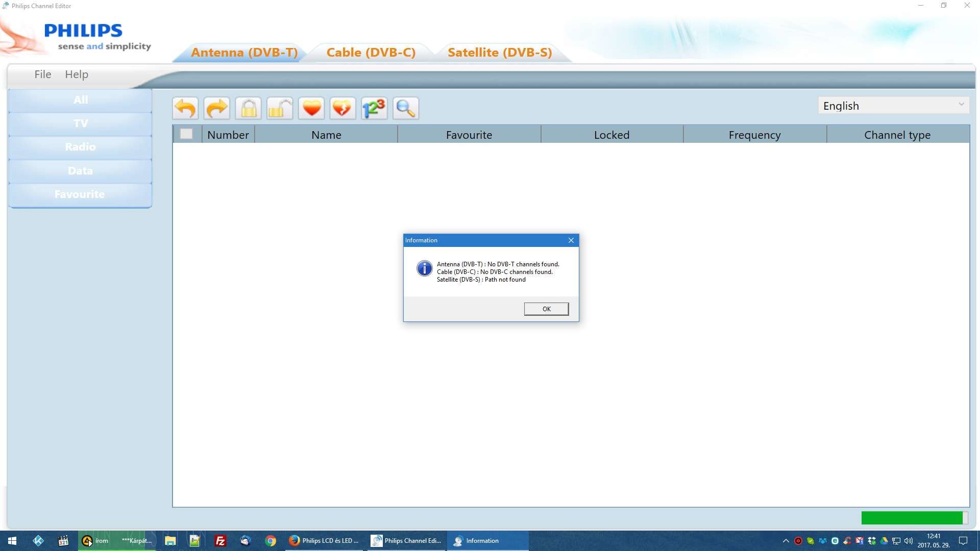Click the closed padlock Lock icon
Screen dimensions: 980x551
coord(249,108)
